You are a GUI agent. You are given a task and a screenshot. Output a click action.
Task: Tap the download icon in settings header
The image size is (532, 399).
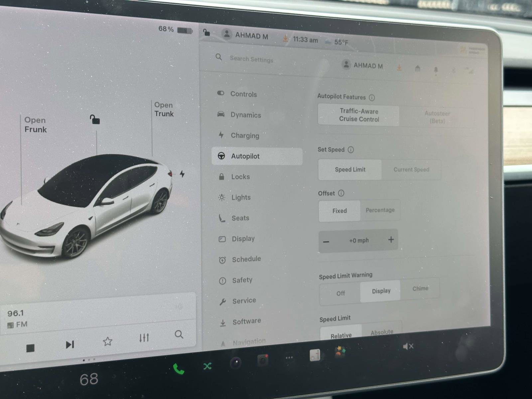399,67
